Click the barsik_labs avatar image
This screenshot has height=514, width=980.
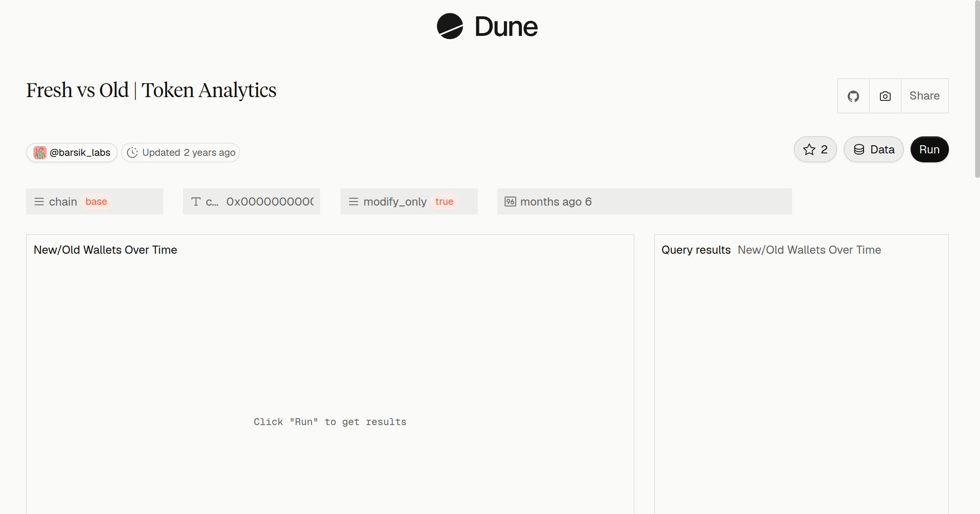pyautogui.click(x=40, y=153)
